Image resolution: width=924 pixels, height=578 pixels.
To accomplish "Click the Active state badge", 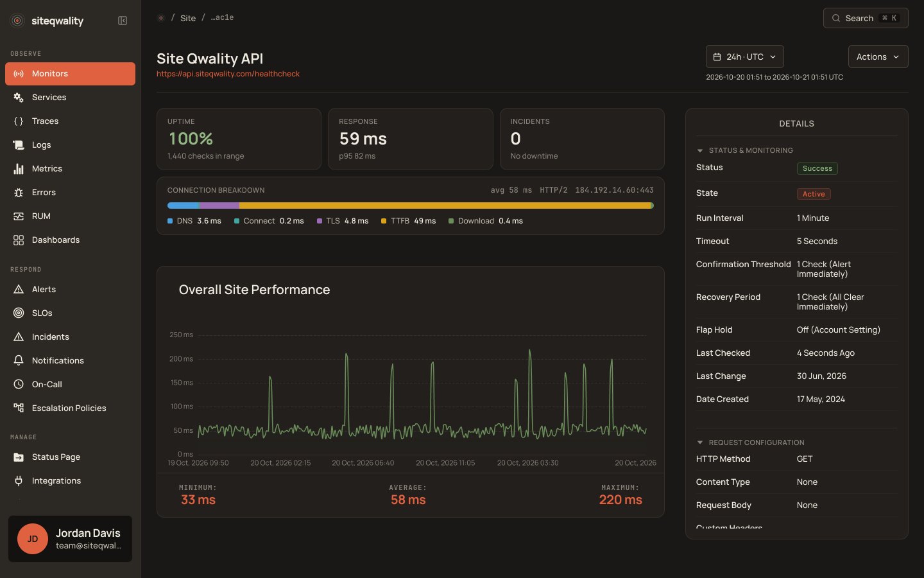I will click(814, 194).
